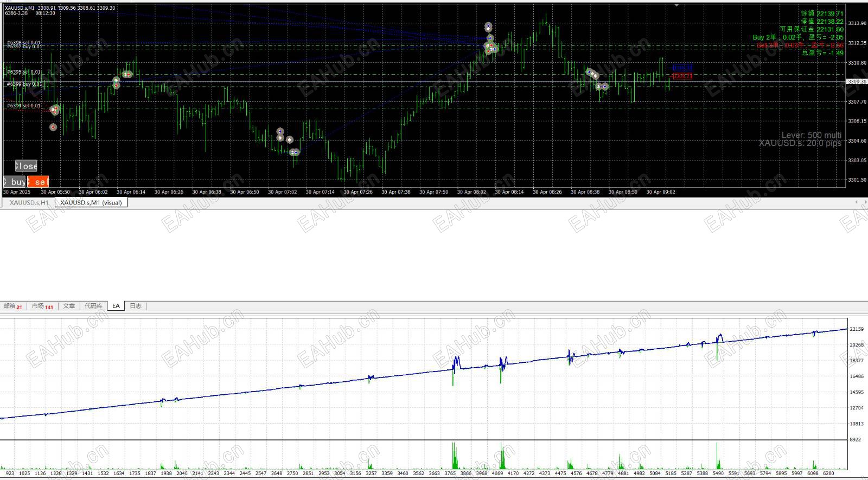Open the 日志 journal tab
This screenshot has width=868, height=480.
[136, 306]
